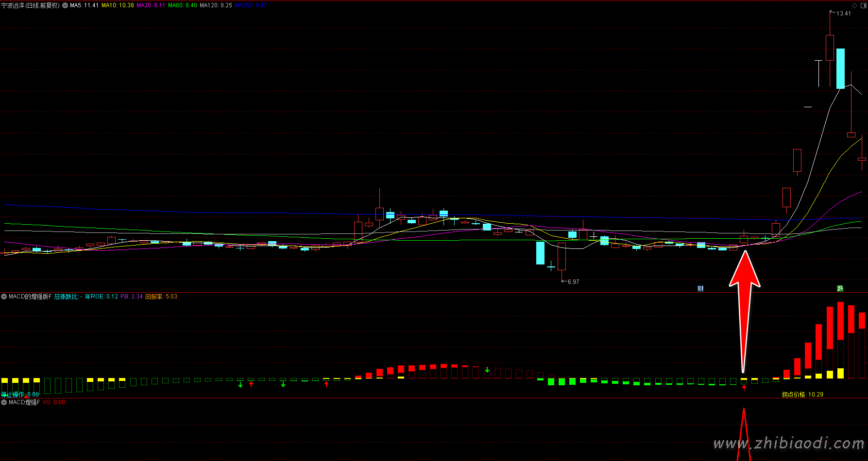
Task: Click the 拐点价格 10.29 label
Action: pos(802,395)
